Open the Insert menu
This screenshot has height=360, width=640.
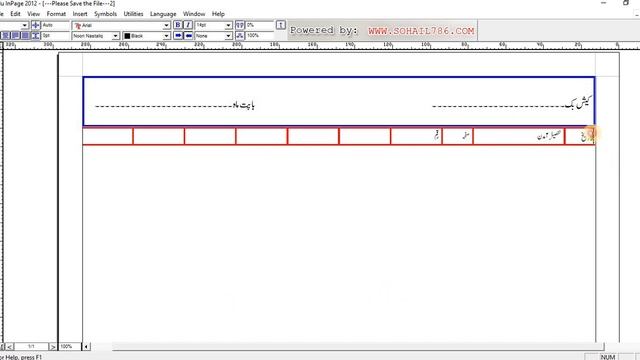[x=80, y=14]
